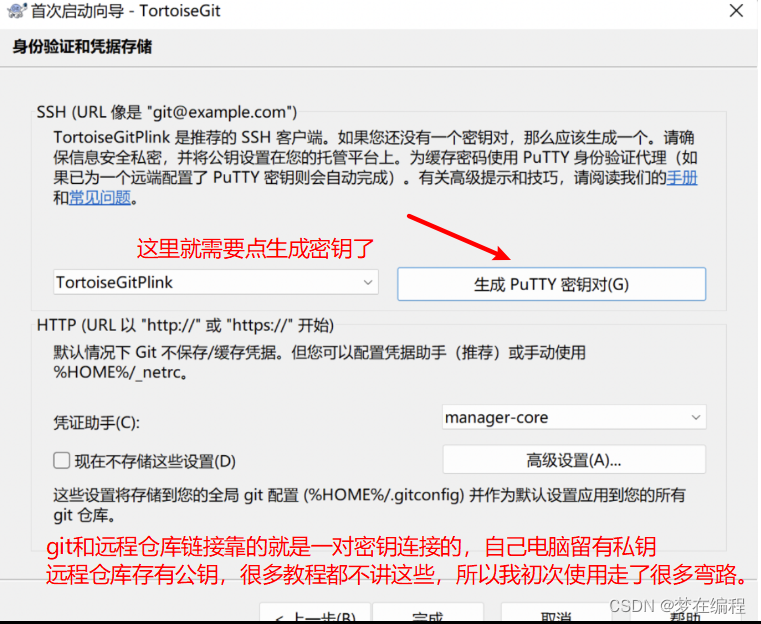Viewport: 761px width, 624px height.
Task: Click the %HOME%/_netrc。 text
Action: click(120, 373)
